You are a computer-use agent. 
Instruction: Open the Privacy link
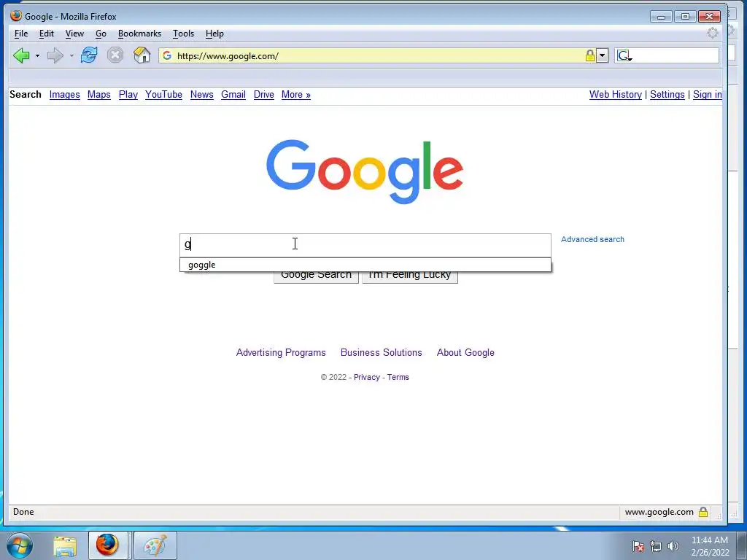(x=367, y=377)
